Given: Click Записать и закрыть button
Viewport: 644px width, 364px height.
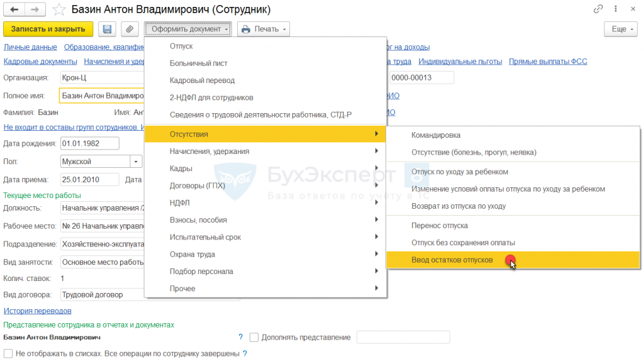Looking at the screenshot, I should pos(48,29).
